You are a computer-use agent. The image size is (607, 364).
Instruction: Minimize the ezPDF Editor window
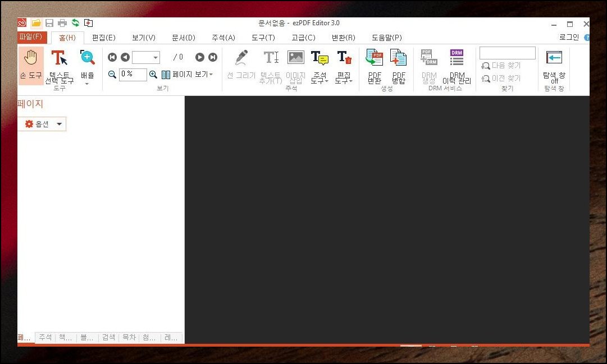554,24
